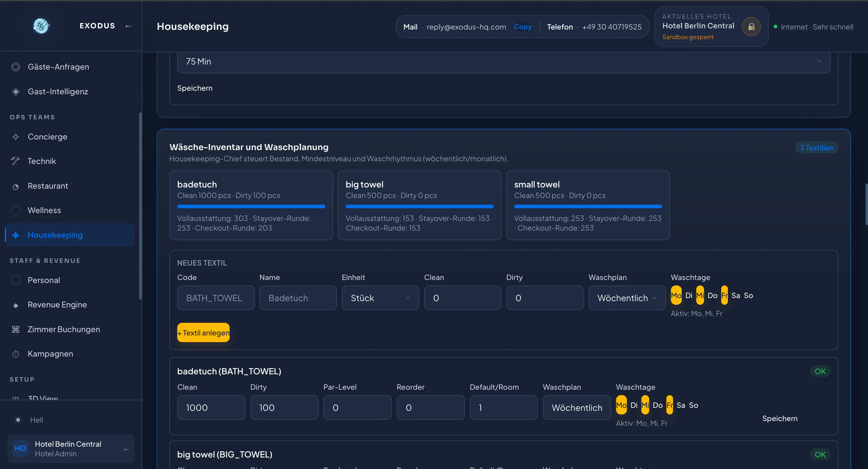Toggle Di wash day for new textile
The width and height of the screenshot is (868, 469).
click(x=689, y=295)
